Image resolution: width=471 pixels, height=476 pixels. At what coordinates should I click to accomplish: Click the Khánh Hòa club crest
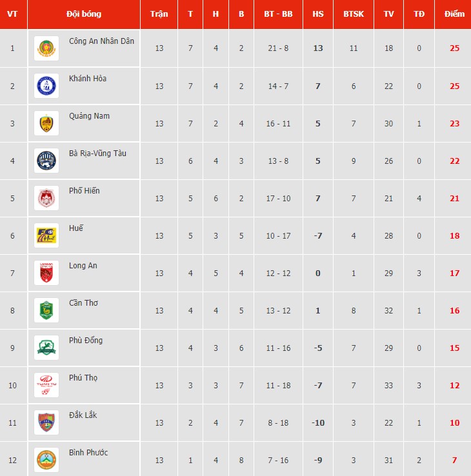(x=46, y=86)
